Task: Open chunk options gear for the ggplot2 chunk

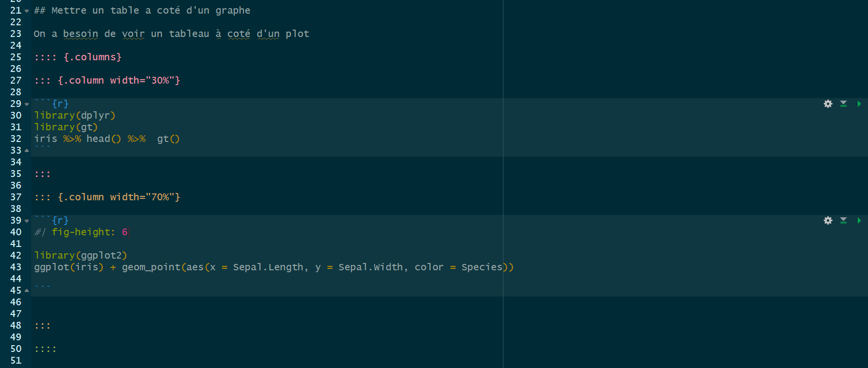Action: [828, 221]
